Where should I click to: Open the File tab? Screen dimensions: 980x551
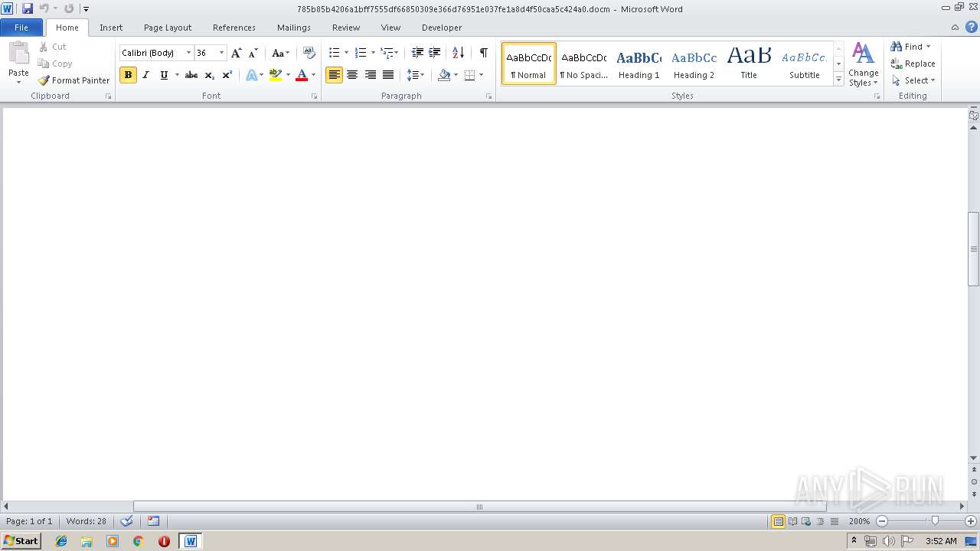[x=21, y=28]
